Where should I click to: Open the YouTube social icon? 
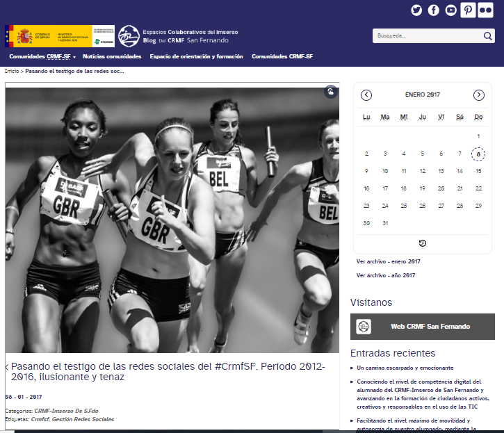451,10
